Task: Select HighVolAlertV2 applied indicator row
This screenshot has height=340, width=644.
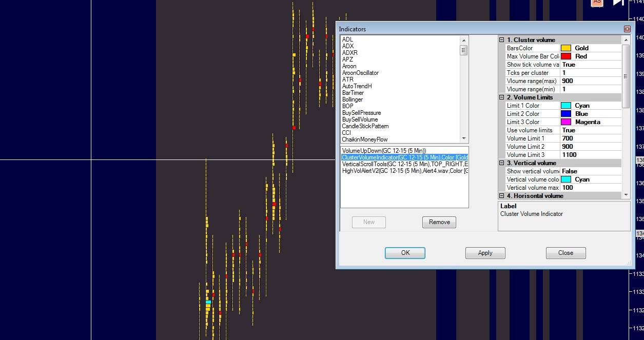Action: coord(404,171)
